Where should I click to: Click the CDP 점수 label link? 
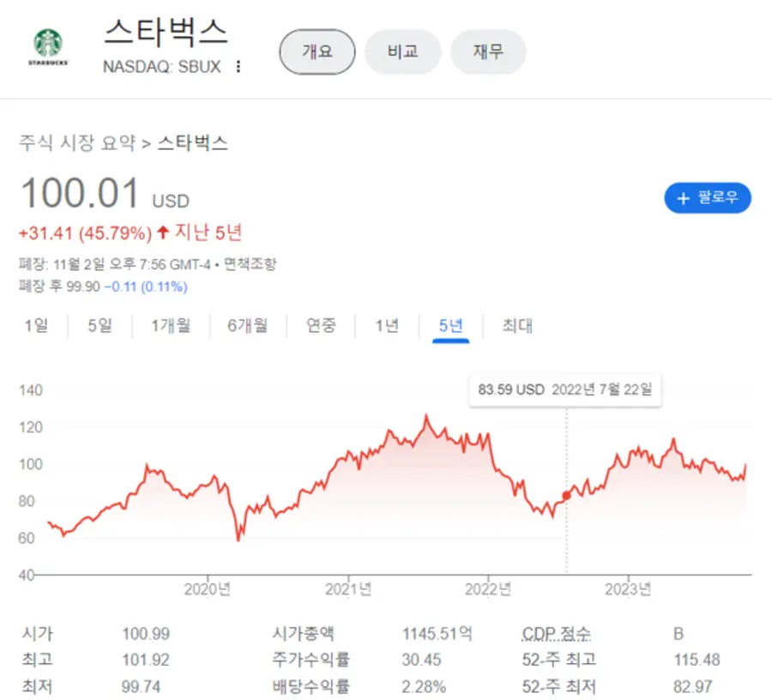tap(556, 634)
